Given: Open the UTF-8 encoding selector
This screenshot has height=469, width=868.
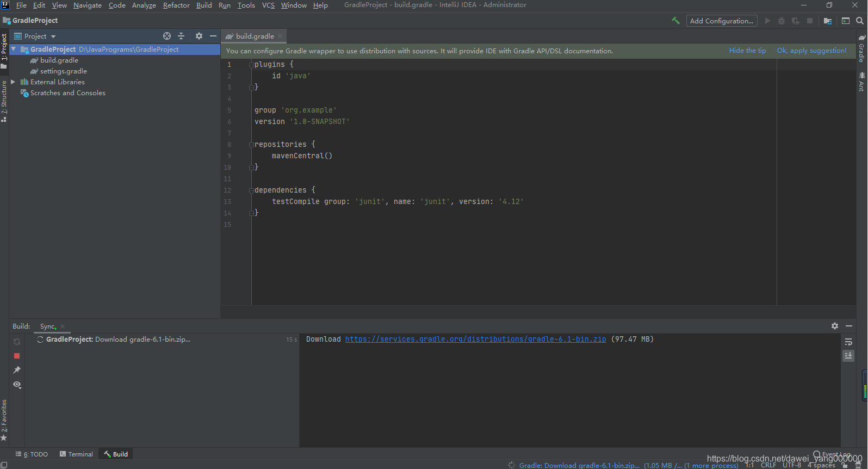Looking at the screenshot, I should [x=792, y=465].
